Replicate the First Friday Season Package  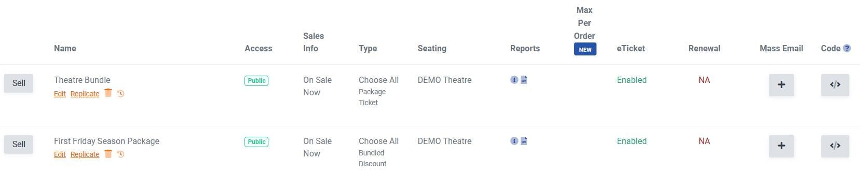click(x=85, y=154)
